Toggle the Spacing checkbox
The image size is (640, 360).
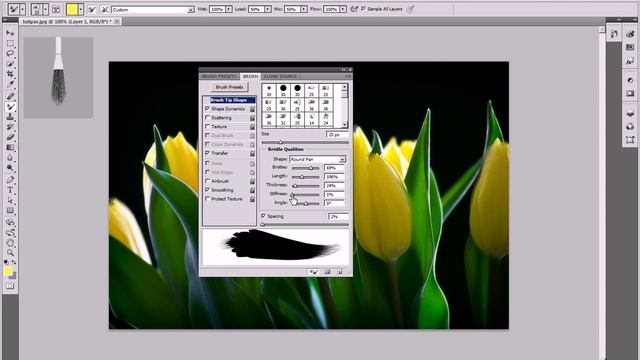(x=263, y=216)
